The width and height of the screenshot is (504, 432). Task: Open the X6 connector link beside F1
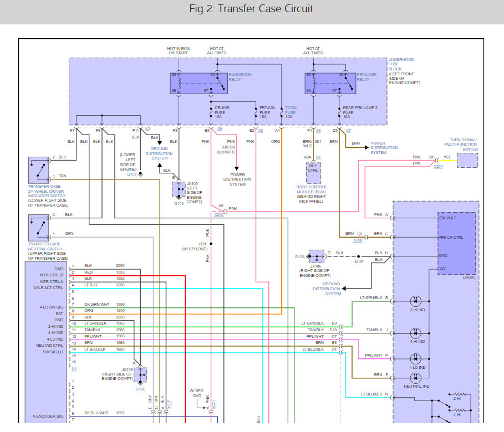[318, 131]
